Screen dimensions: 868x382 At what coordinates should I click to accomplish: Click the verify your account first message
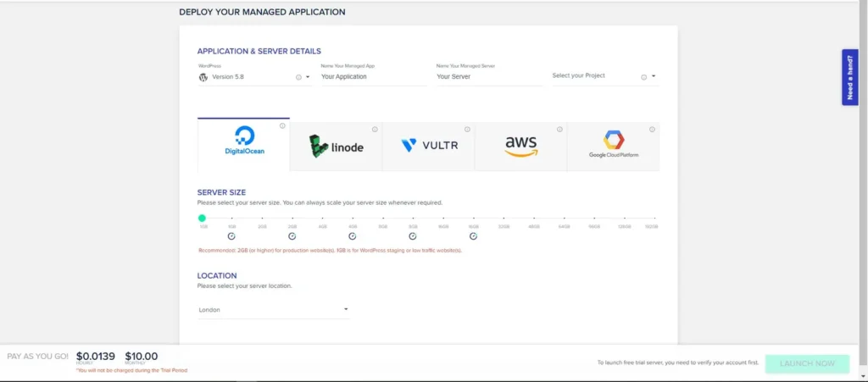tap(677, 363)
